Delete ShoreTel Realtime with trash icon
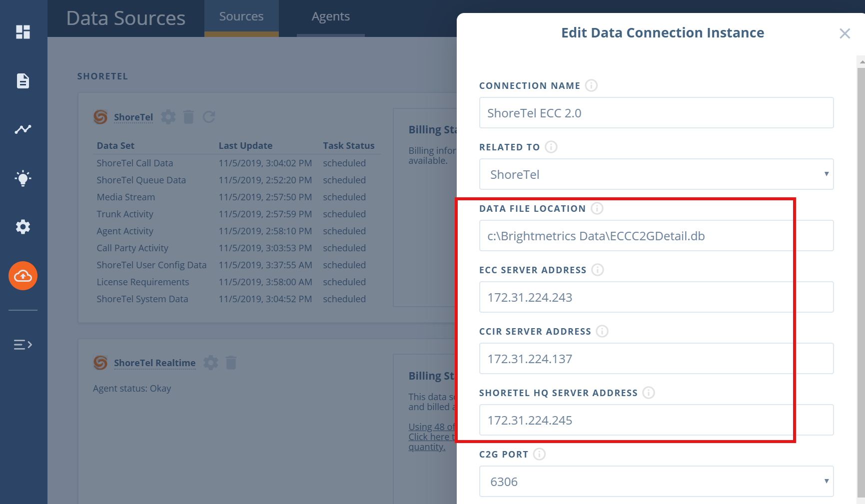The height and width of the screenshot is (504, 865). pos(231,363)
